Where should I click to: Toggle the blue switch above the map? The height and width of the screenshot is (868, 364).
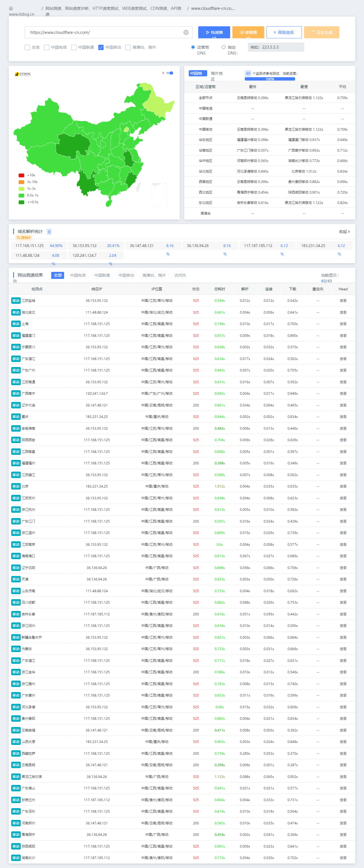170,73
